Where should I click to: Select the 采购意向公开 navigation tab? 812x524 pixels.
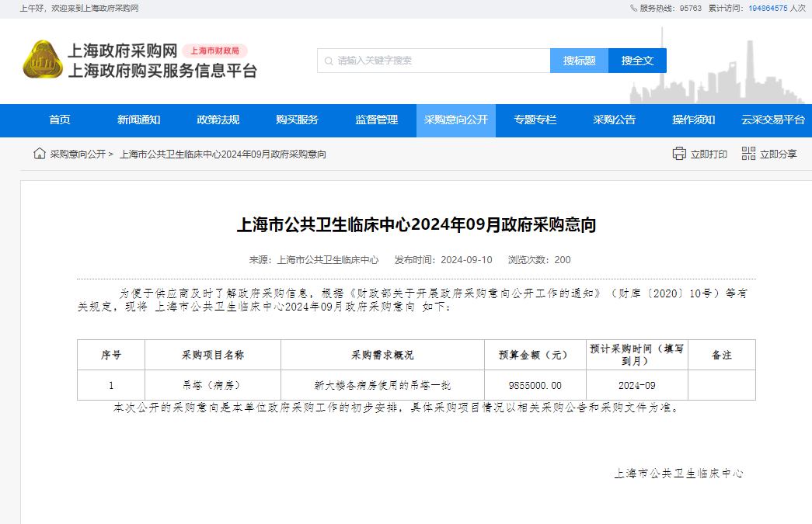click(x=455, y=120)
